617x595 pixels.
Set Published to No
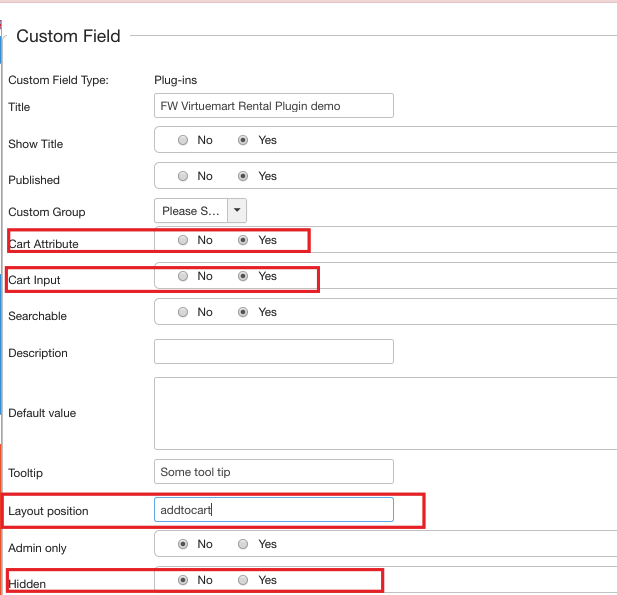tap(183, 176)
